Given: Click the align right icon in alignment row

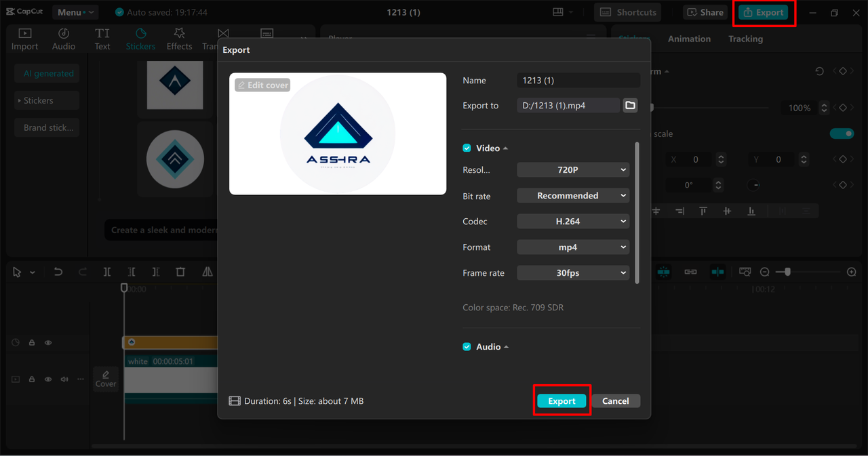Looking at the screenshot, I should 679,211.
